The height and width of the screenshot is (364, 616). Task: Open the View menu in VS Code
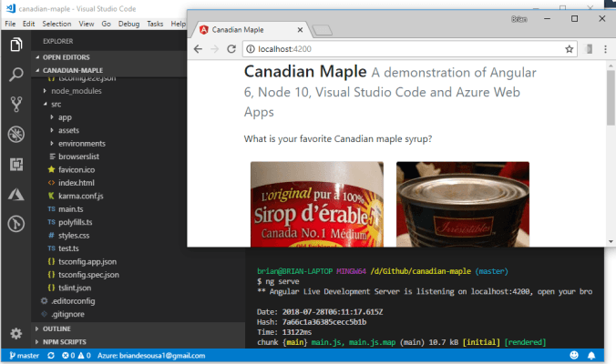pyautogui.click(x=87, y=24)
